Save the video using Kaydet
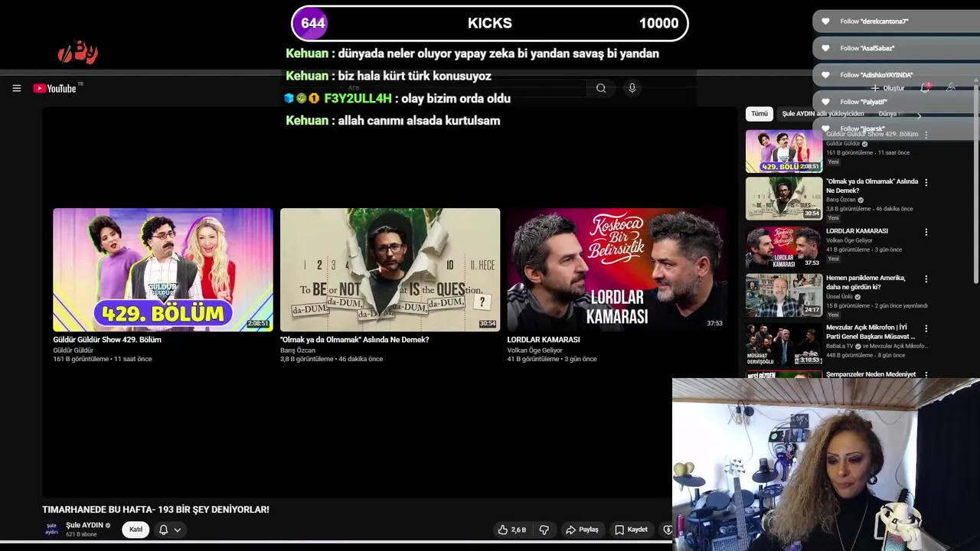Viewport: 980px width, 551px height. tap(632, 530)
